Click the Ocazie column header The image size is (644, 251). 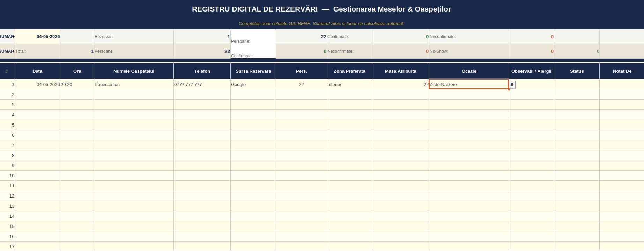[x=469, y=71]
